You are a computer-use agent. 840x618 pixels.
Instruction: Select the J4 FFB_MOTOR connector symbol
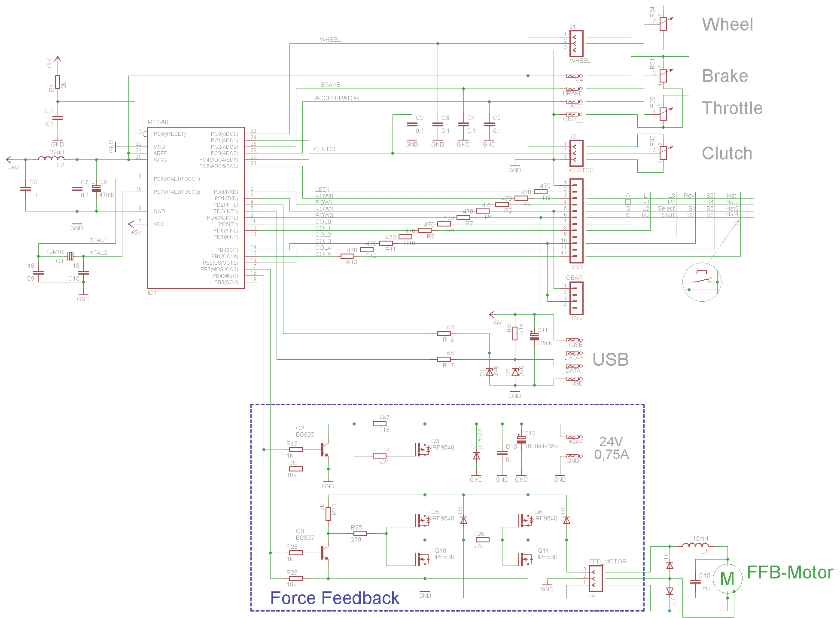point(596,578)
